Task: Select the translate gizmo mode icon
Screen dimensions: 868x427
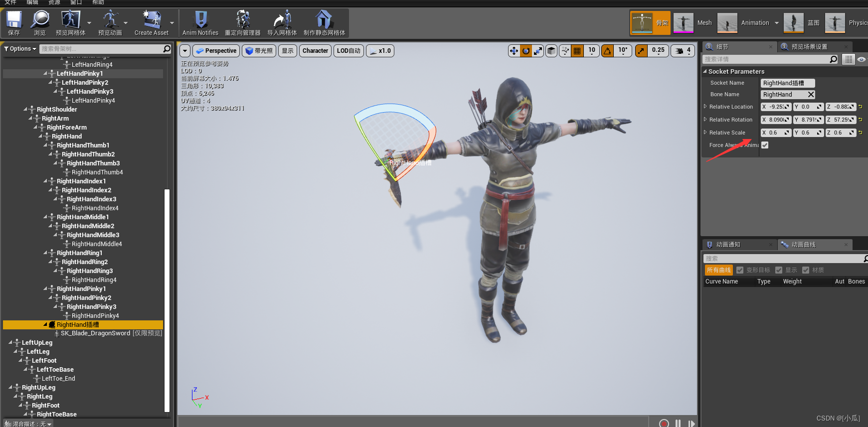Action: (514, 51)
